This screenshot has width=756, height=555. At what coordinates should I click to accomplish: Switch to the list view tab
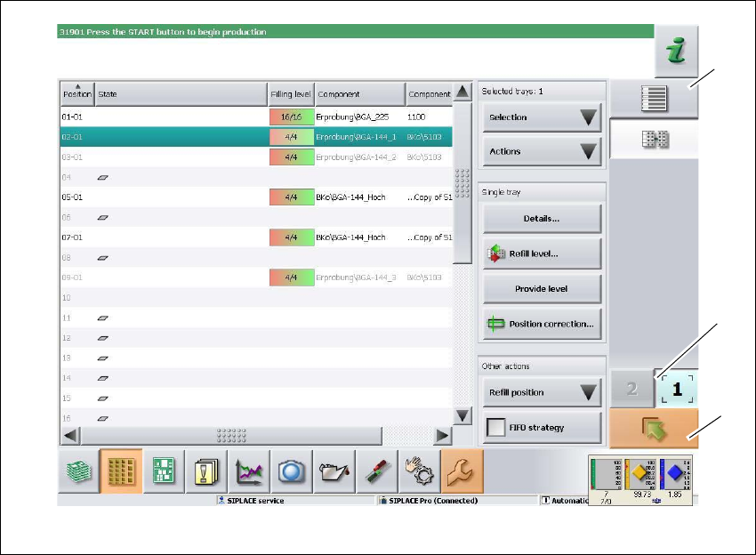pyautogui.click(x=654, y=99)
